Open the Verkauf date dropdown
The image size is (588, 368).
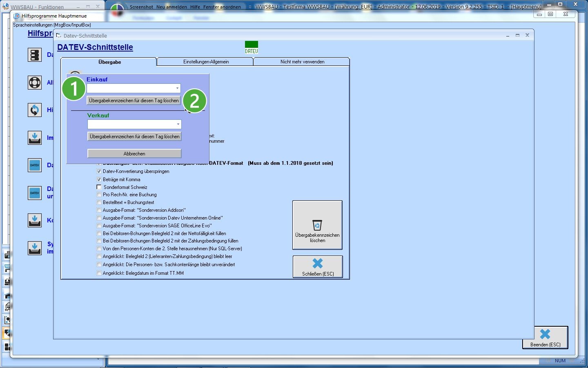coord(178,124)
